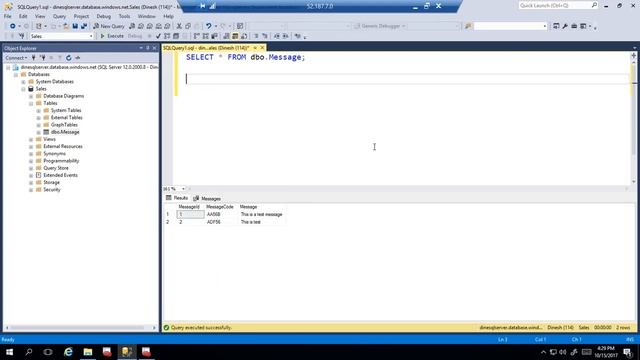Click the Properties wrench icon
640x360 pixels.
pos(565,26)
